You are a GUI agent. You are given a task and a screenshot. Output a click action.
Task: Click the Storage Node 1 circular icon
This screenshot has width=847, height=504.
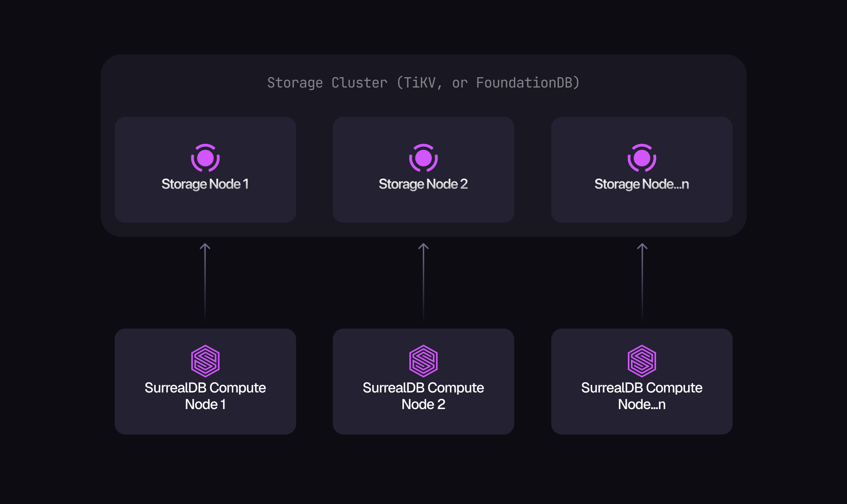click(205, 158)
